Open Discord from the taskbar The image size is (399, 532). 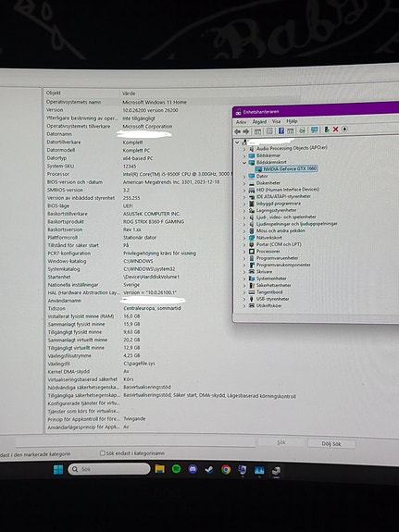pyautogui.click(x=193, y=469)
